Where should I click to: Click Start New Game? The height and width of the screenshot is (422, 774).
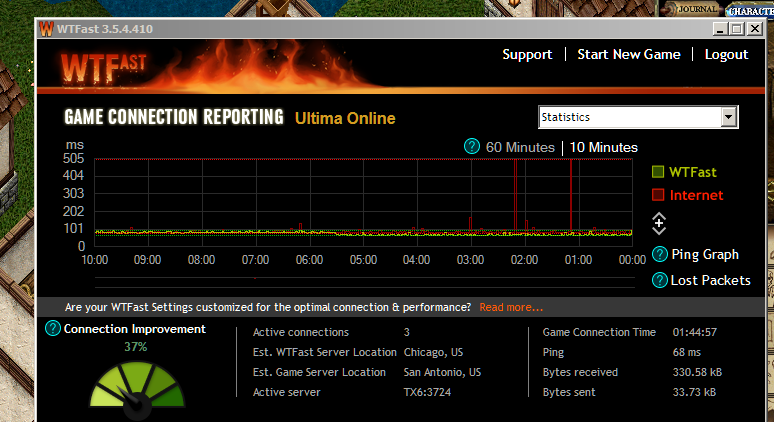pos(629,54)
